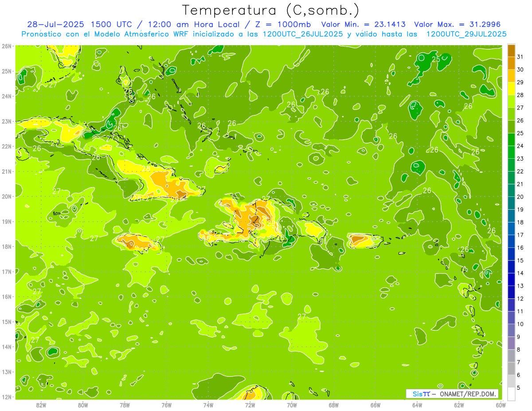Click longitude axis label "70W"

pyautogui.click(x=292, y=405)
